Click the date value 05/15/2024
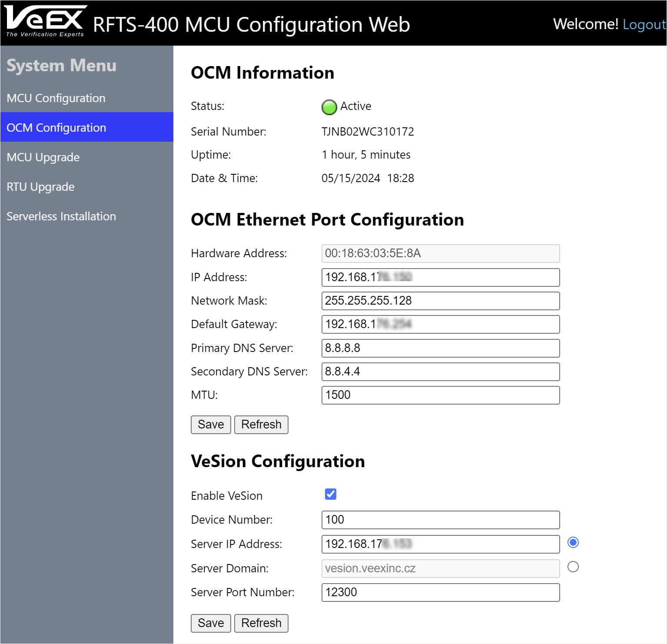Viewport: 667px width, 644px height. [351, 178]
